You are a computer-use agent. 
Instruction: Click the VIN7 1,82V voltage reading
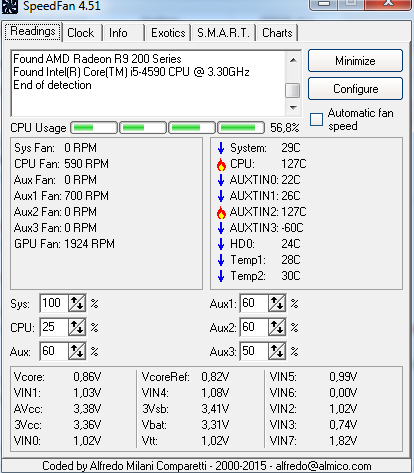[x=313, y=441]
